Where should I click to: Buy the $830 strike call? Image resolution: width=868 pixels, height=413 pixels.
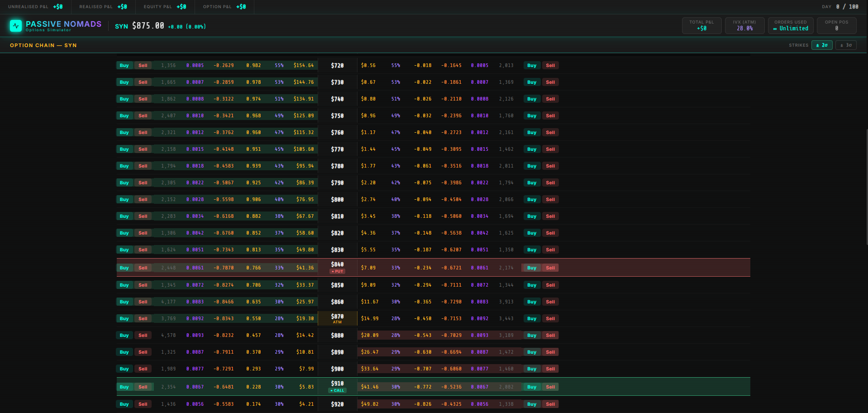[124, 250]
